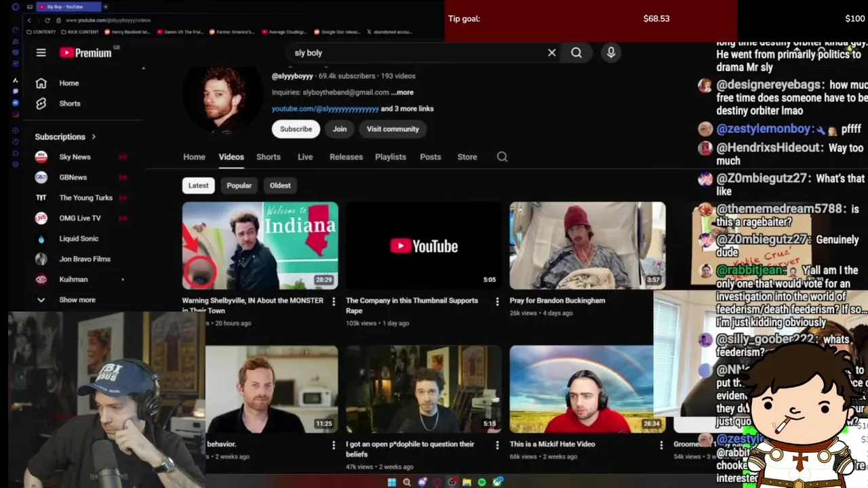Open File Explorer from the taskbar

coord(467,483)
